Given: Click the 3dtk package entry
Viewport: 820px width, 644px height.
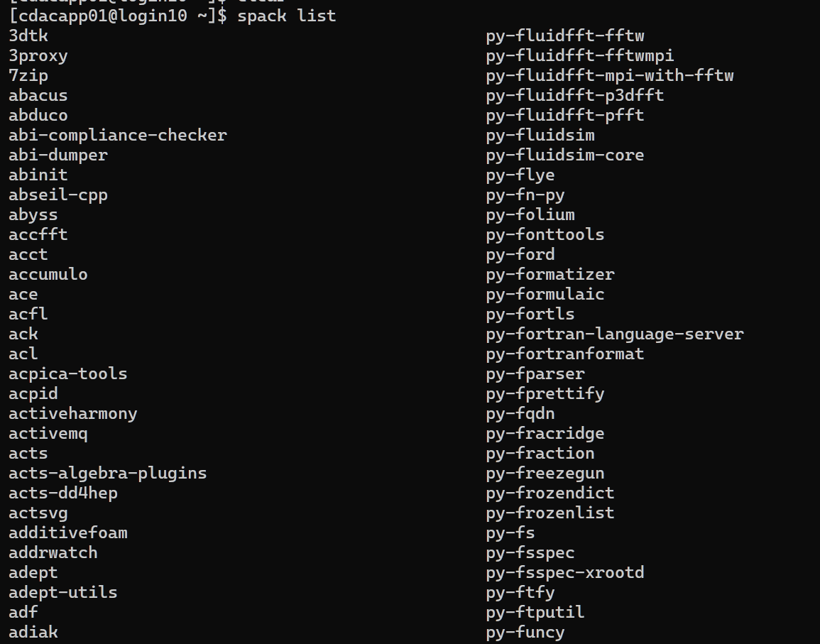Looking at the screenshot, I should [x=28, y=36].
